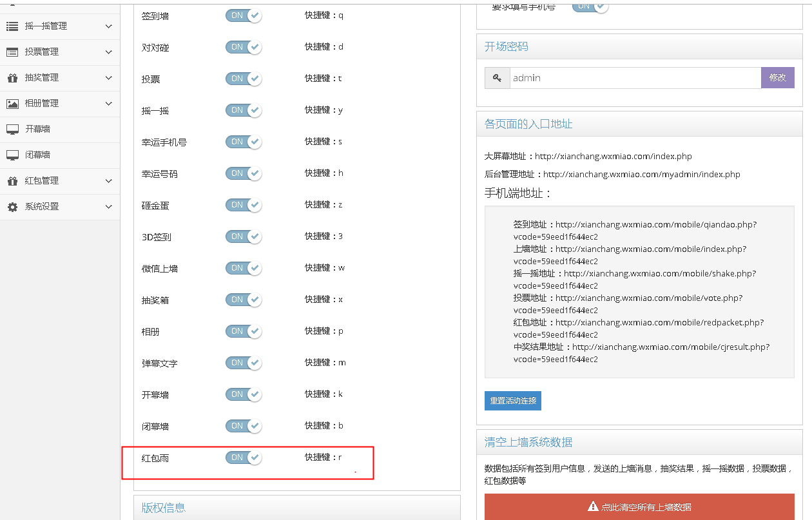Viewport: 812px width, 520px height.
Task: Click the gift icon beside 抽奖管理
Action: [12, 78]
